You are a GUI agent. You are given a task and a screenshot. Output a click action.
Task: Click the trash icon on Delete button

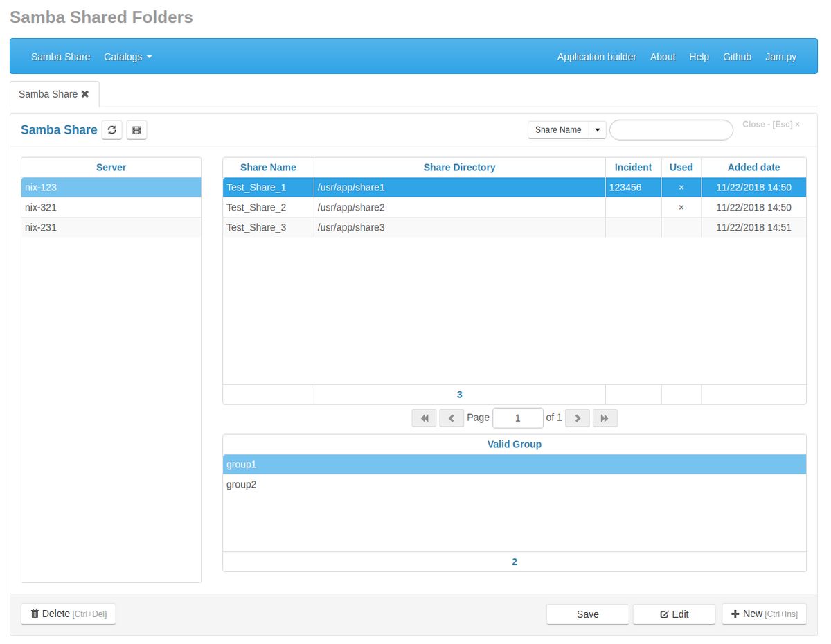tap(35, 614)
